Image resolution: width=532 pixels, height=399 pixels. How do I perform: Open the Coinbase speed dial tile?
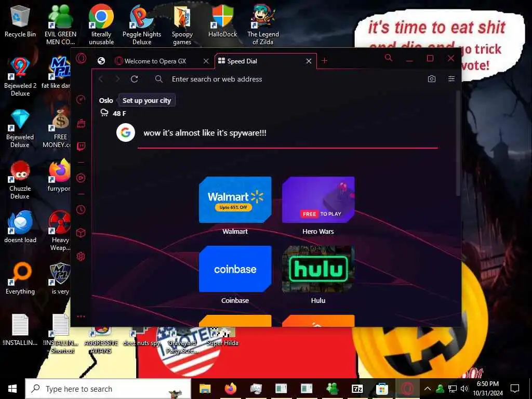click(x=235, y=269)
